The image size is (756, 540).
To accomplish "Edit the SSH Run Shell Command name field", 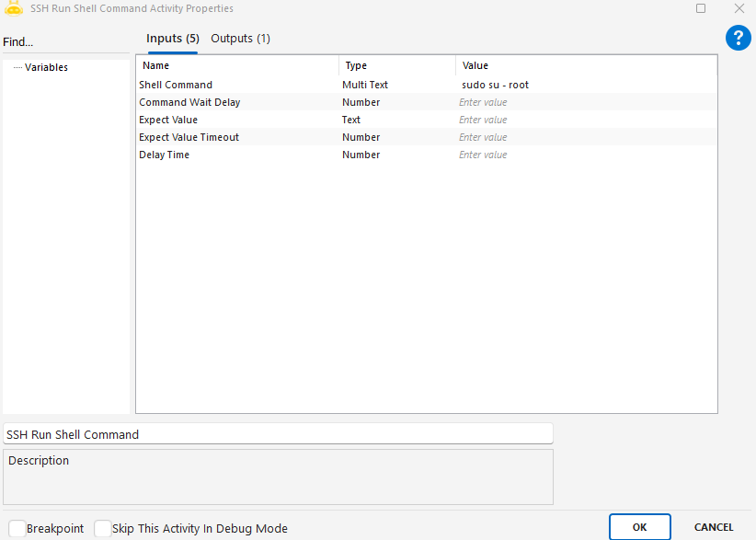I will click(278, 434).
